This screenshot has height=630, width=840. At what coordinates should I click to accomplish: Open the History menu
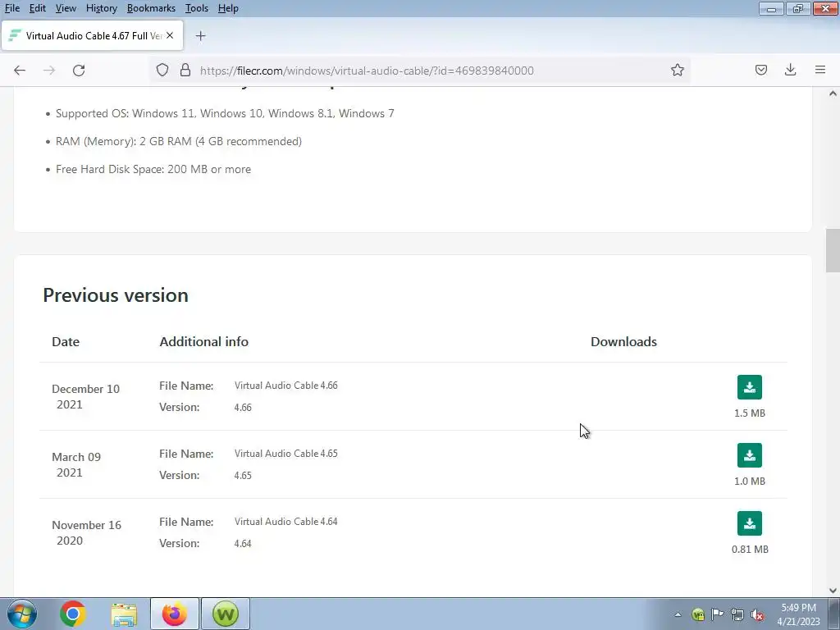101,8
